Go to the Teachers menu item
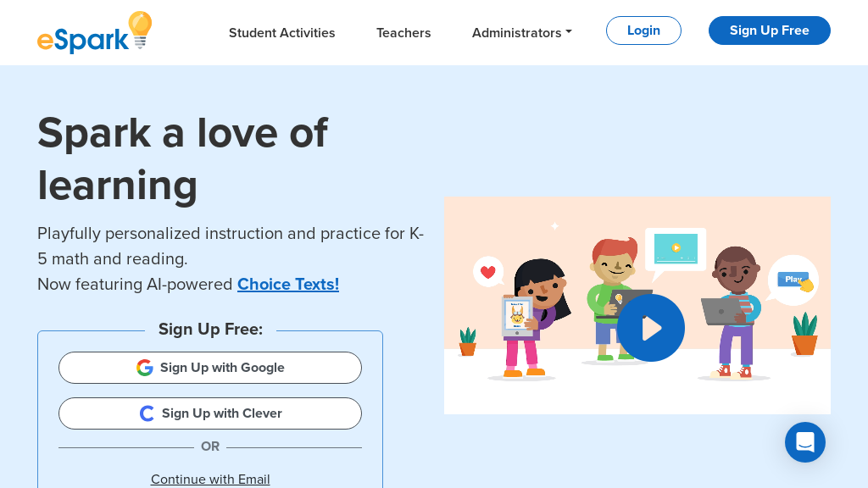 pos(403,32)
